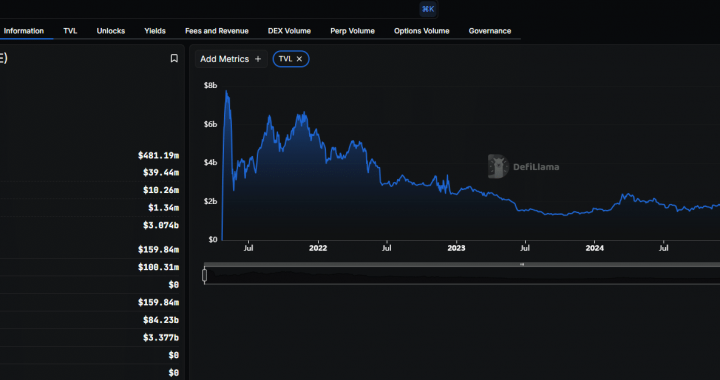The width and height of the screenshot is (720, 380).
Task: Select the $3.377b figure
Action: click(x=161, y=338)
